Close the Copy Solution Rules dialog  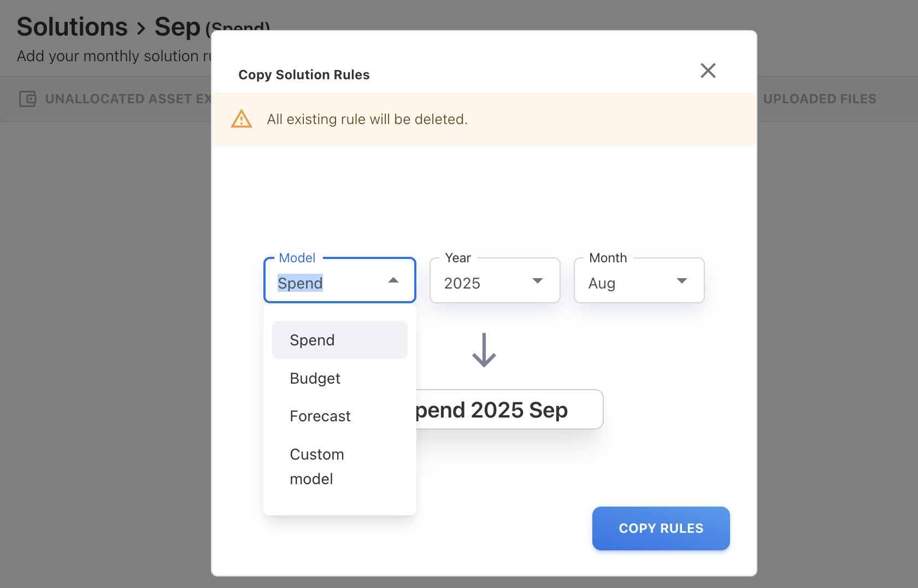coord(708,70)
